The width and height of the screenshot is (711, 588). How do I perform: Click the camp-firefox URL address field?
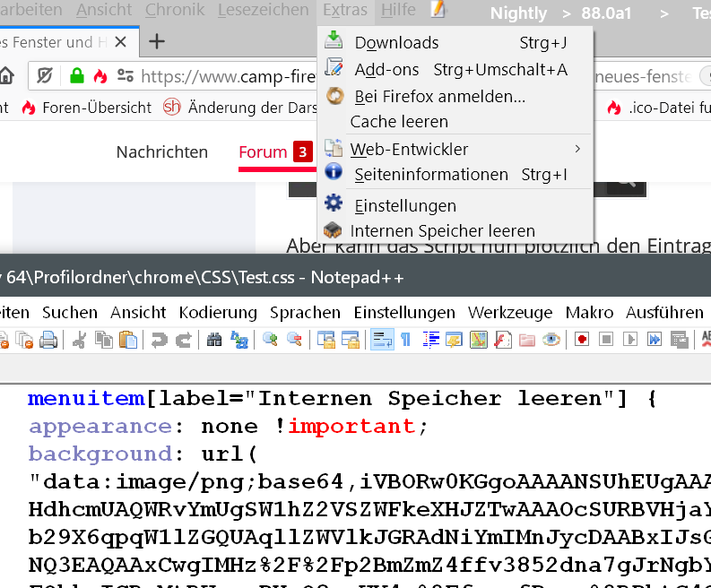(229, 76)
